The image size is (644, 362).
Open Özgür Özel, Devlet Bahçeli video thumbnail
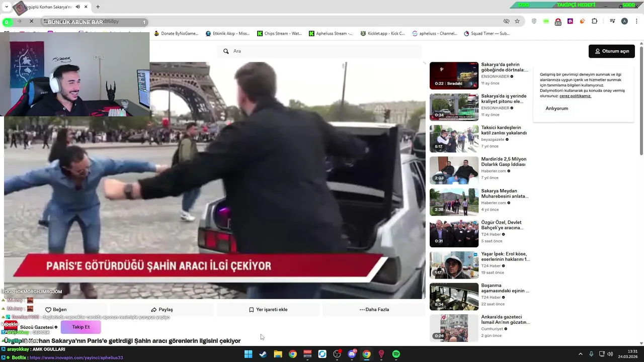[x=454, y=234]
